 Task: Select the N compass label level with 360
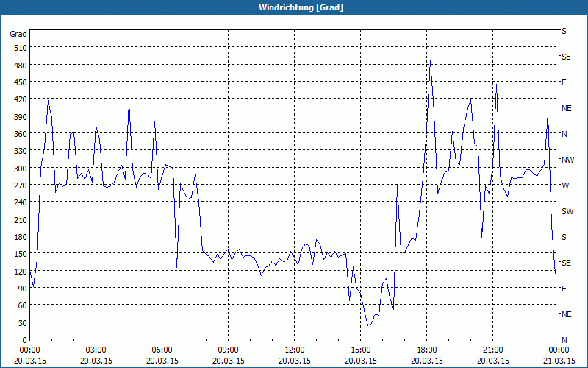pyautogui.click(x=564, y=134)
